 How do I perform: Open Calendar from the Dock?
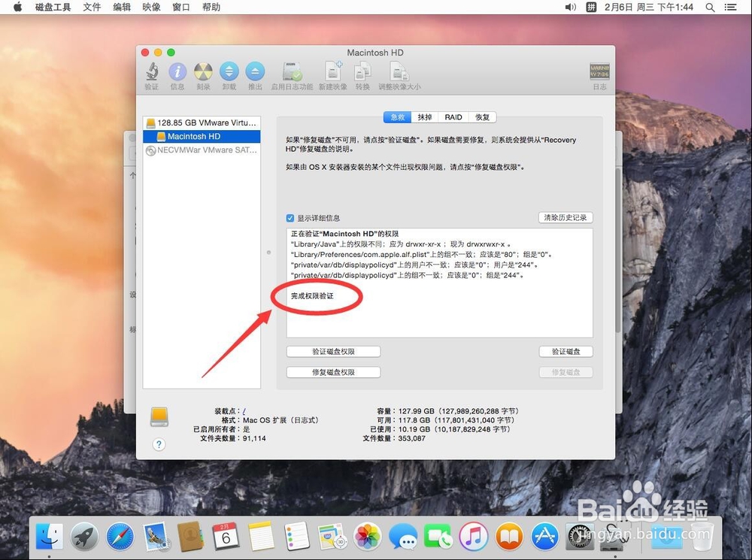(226, 535)
